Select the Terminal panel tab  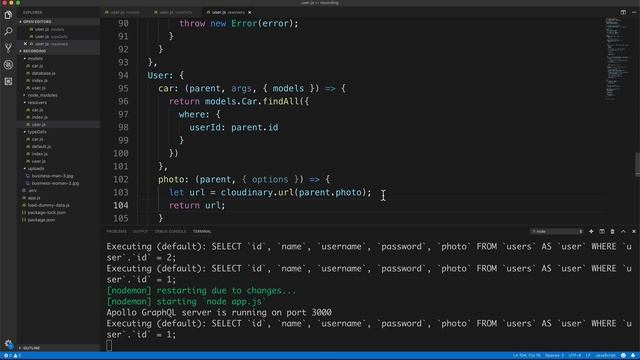coord(202,231)
